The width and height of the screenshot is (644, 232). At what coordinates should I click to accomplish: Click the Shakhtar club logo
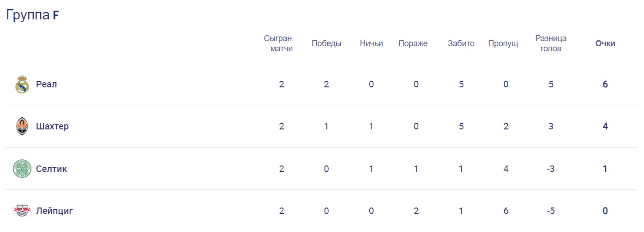pos(22,127)
